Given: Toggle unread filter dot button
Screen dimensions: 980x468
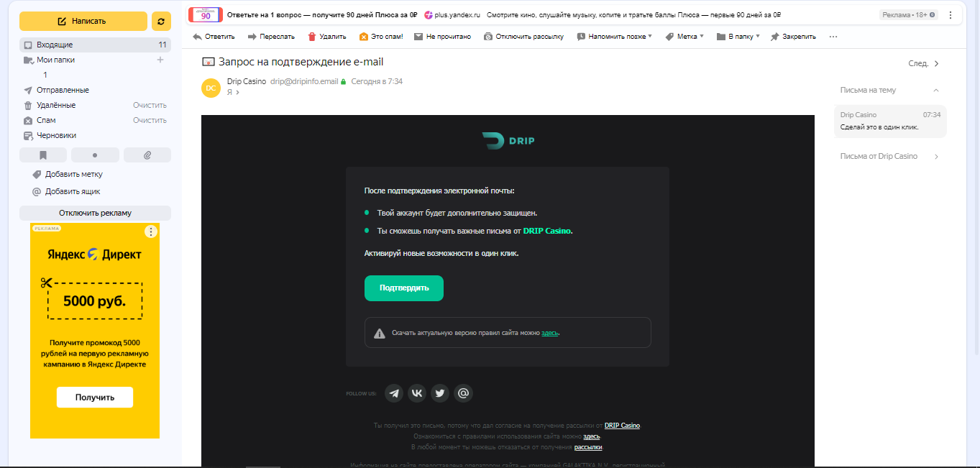Looking at the screenshot, I should pyautogui.click(x=95, y=155).
